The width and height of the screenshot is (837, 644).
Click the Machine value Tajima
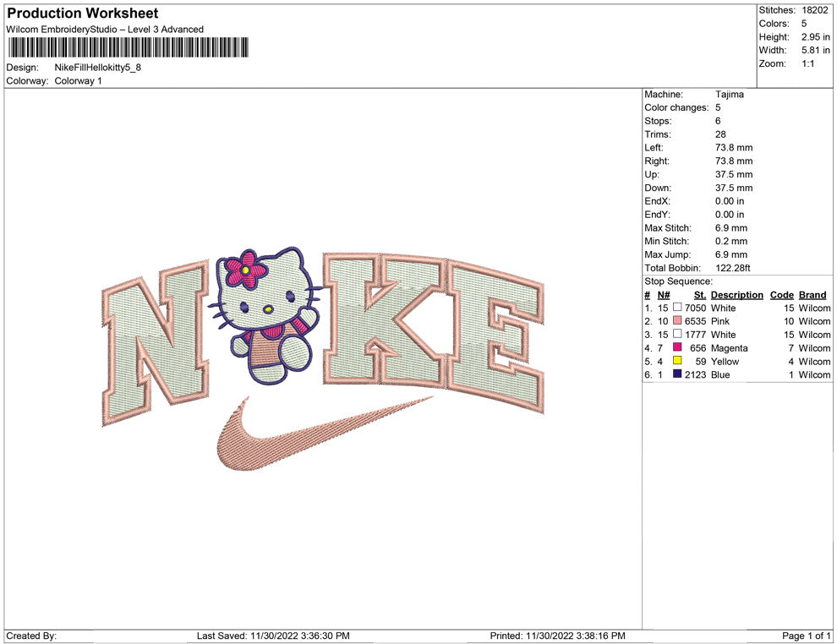[x=729, y=94]
